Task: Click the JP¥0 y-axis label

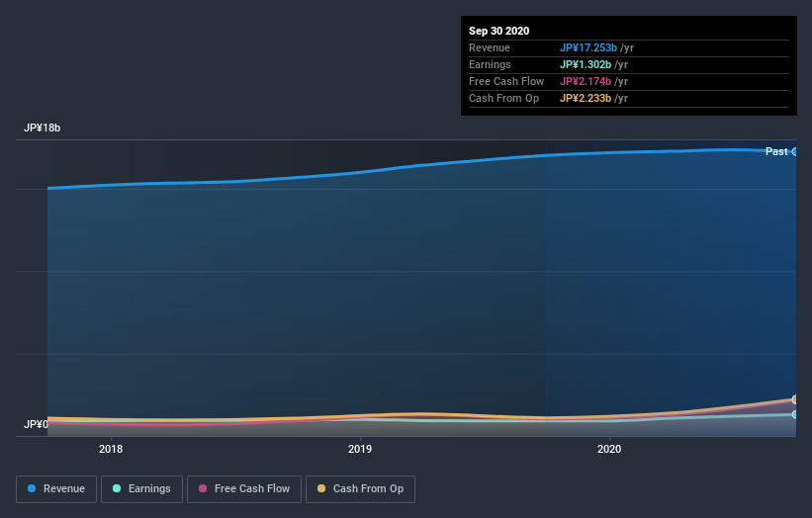Action: [36, 424]
